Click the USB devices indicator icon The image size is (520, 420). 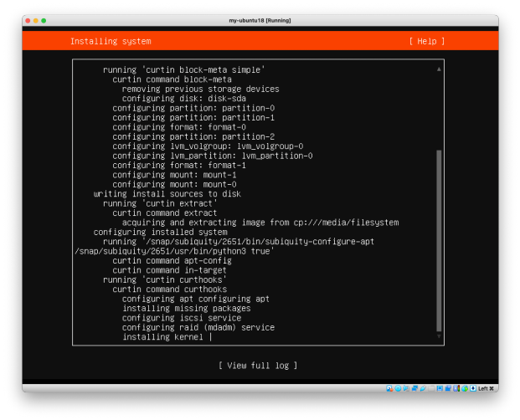(423, 388)
